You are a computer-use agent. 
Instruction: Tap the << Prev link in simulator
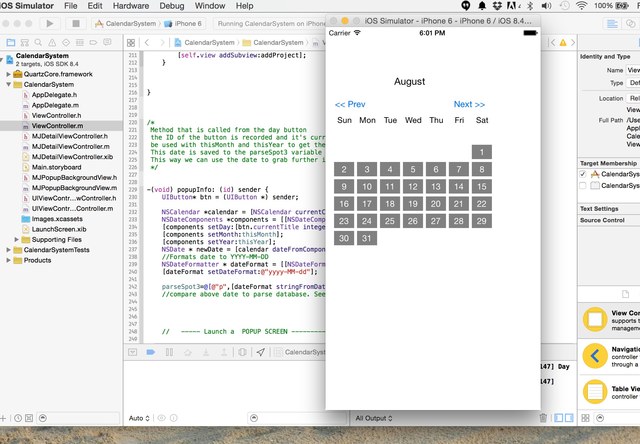tap(350, 104)
